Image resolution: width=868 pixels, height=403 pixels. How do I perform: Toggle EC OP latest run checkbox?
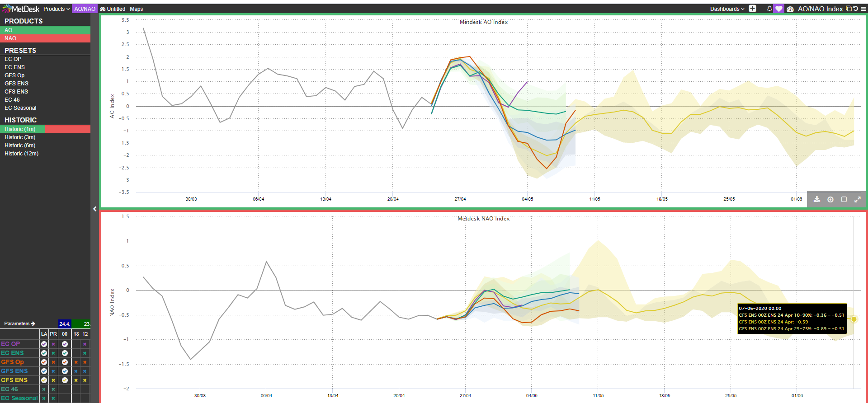coord(44,344)
